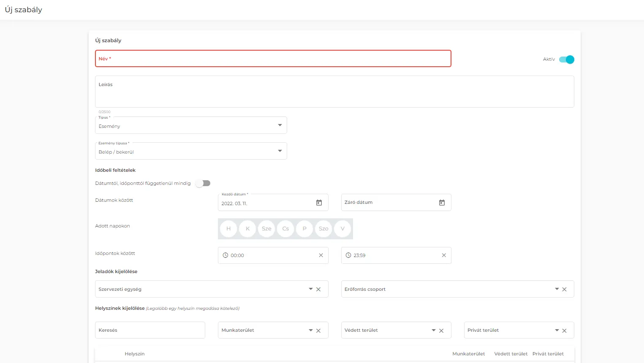
Task: Select Sze weekday button
Action: [x=266, y=229]
